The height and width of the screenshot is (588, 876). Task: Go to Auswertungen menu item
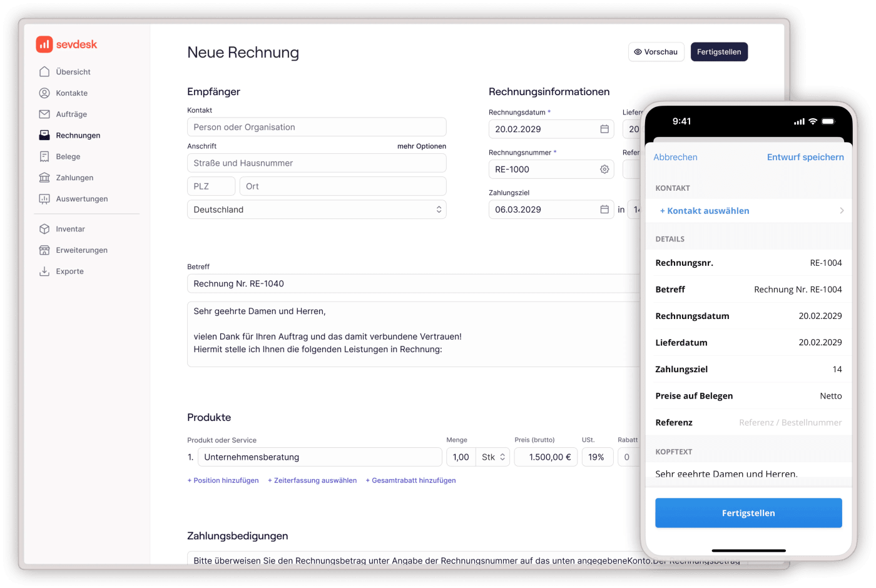pos(82,199)
